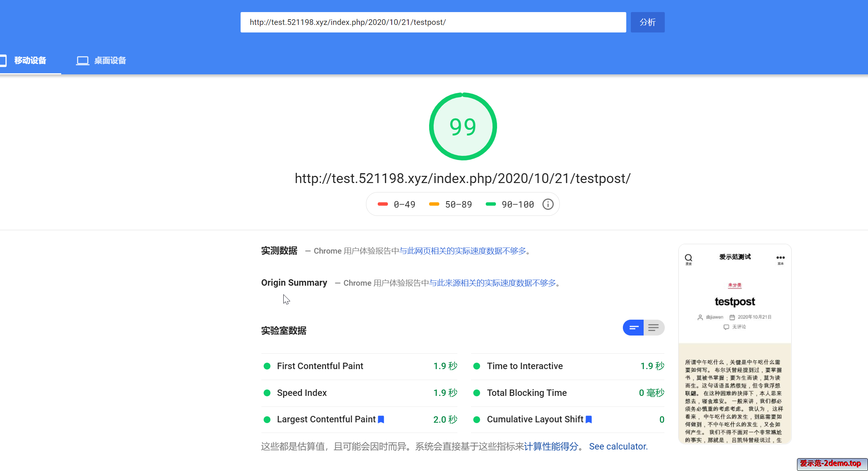Click the mobile device icon in the tab bar
The height and width of the screenshot is (471, 868).
click(x=3, y=60)
